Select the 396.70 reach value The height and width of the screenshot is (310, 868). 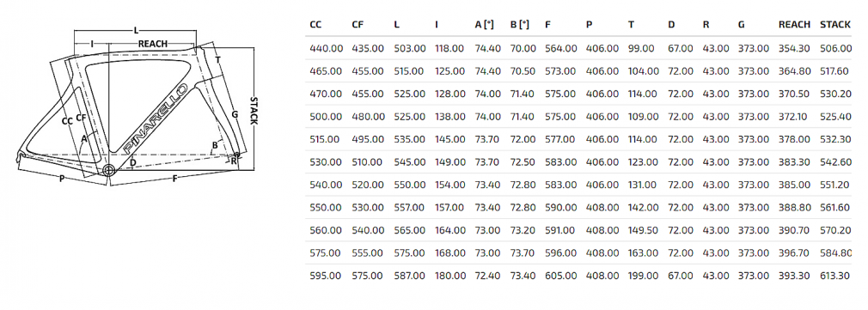(794, 253)
